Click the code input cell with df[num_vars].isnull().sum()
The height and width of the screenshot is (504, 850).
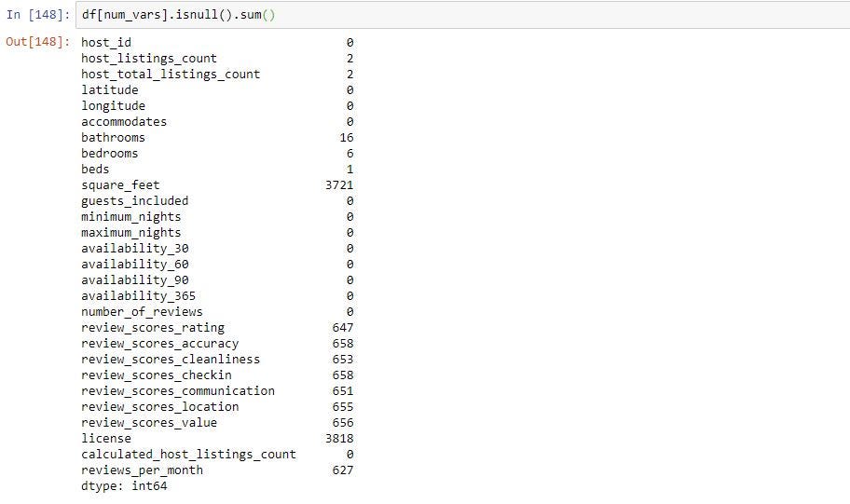(x=463, y=15)
